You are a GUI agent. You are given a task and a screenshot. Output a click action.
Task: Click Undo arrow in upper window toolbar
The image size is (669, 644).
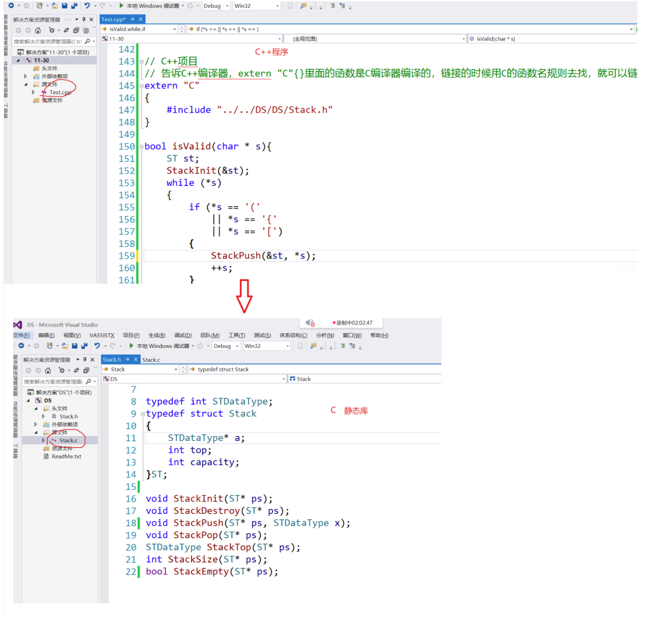click(x=87, y=6)
